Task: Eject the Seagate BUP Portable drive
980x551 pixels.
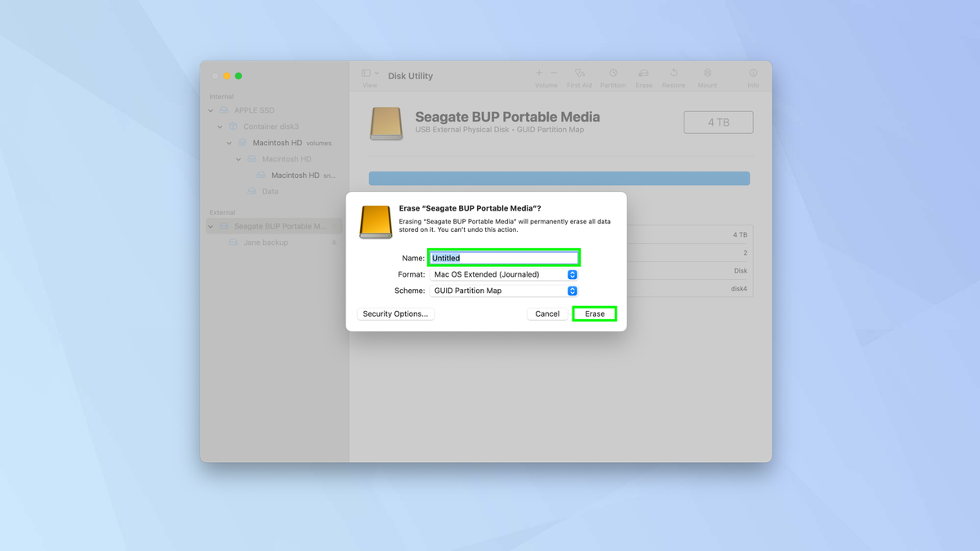Action: 334,225
